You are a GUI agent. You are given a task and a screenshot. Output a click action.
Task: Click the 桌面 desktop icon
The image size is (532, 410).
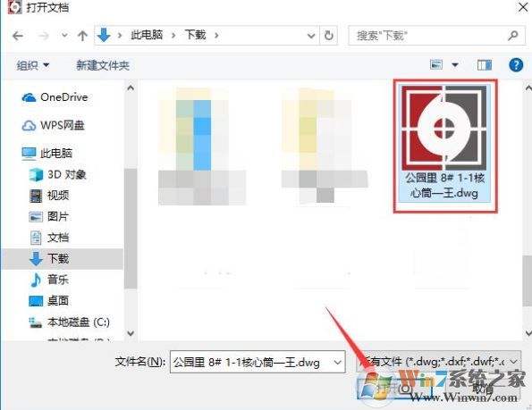36,301
